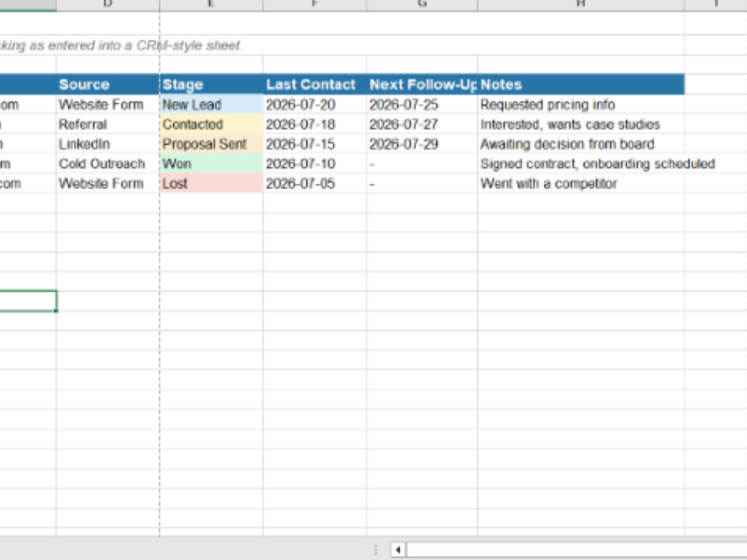The width and height of the screenshot is (747, 560).
Task: Click the Contacted stage cell
Action: pos(211,124)
